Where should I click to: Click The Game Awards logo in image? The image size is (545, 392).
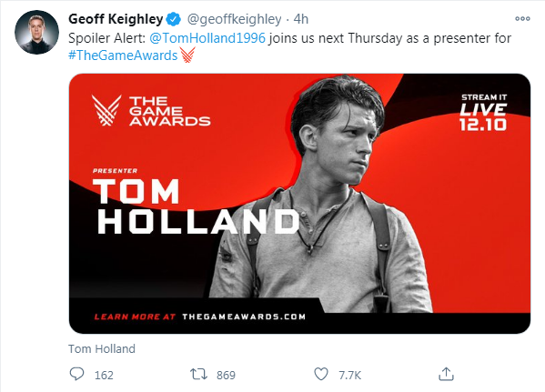pos(151,111)
